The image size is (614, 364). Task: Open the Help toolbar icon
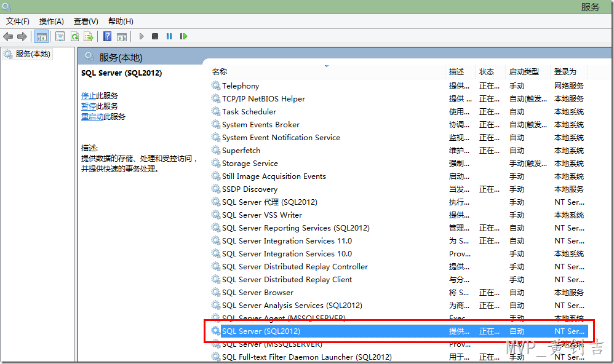pyautogui.click(x=107, y=36)
